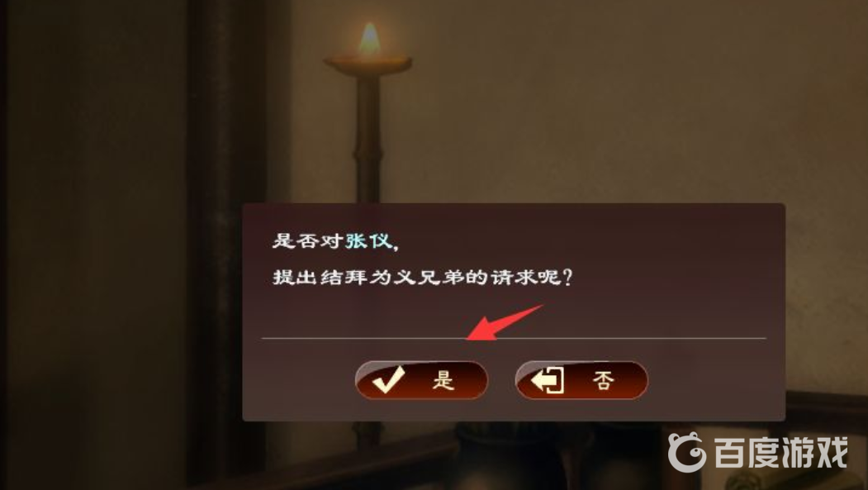The image size is (868, 490).
Task: Click the candle flame above the dialog
Action: pyautogui.click(x=369, y=39)
